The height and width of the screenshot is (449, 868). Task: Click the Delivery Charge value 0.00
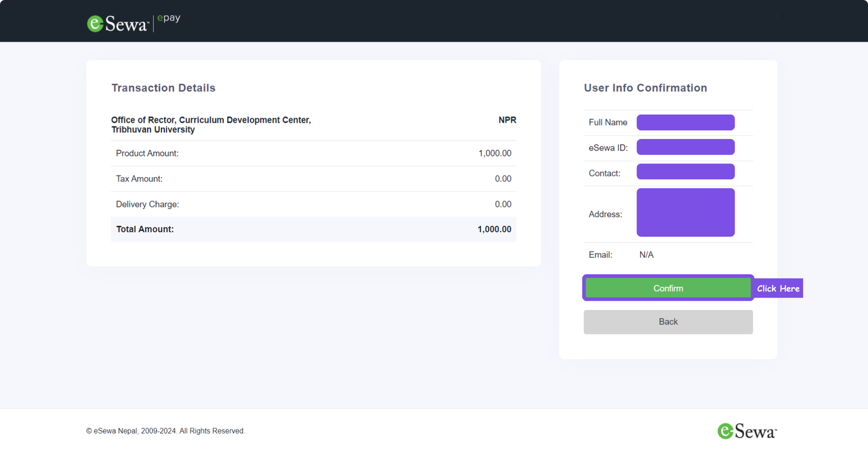pos(503,204)
